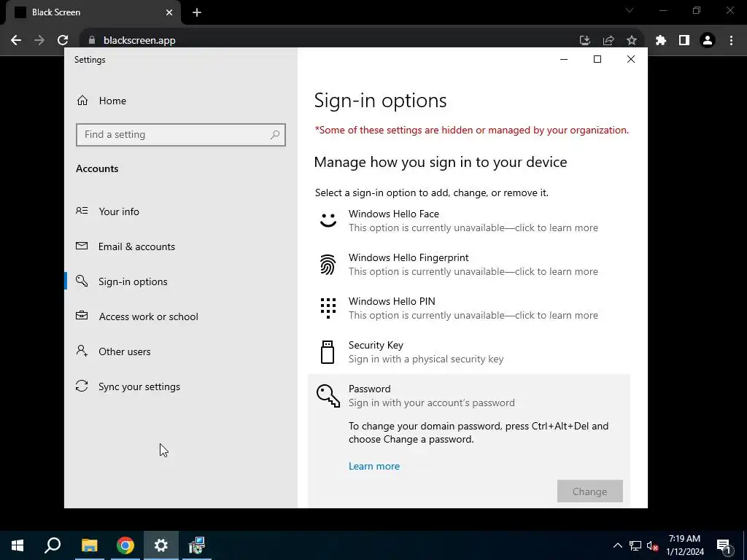Open a new Chrome tab with plus
The height and width of the screenshot is (560, 747).
tap(197, 12)
